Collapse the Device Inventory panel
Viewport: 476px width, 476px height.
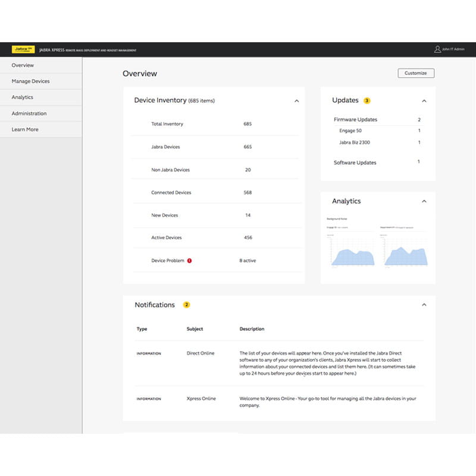tap(296, 101)
